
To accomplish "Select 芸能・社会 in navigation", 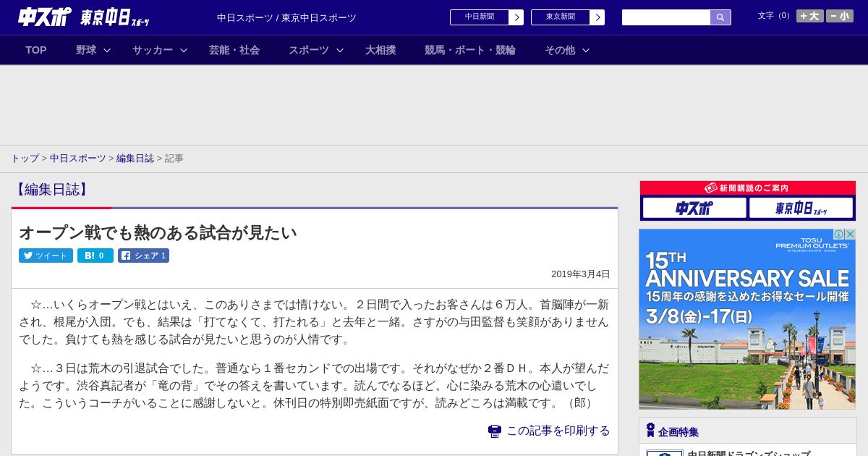I will (234, 50).
